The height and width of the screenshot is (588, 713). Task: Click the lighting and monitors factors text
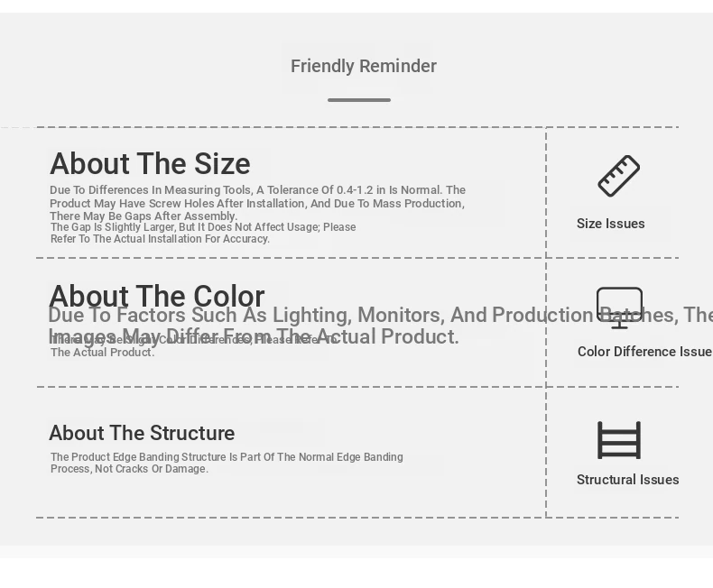click(x=380, y=326)
